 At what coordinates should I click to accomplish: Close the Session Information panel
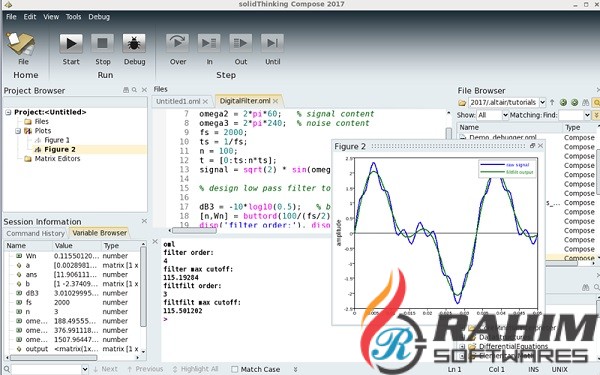point(144,221)
